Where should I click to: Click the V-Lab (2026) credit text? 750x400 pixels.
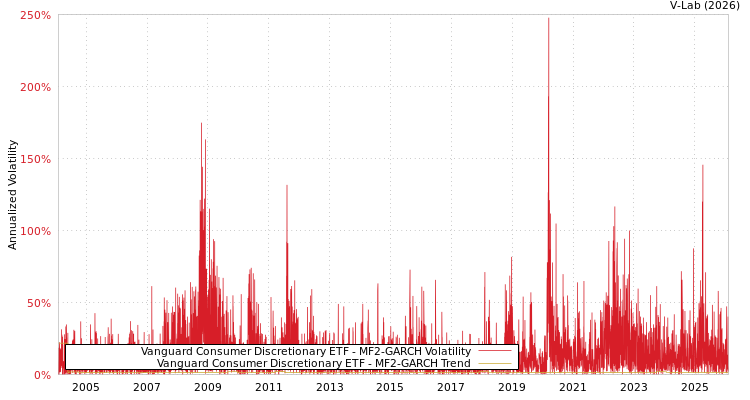tap(704, 5)
